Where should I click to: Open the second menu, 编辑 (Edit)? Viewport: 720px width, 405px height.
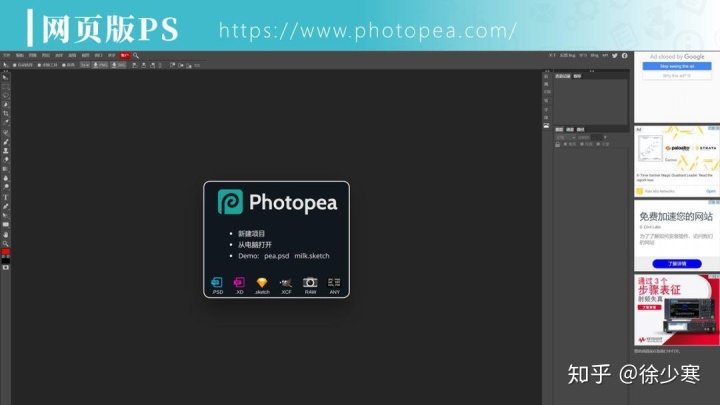pyautogui.click(x=20, y=56)
